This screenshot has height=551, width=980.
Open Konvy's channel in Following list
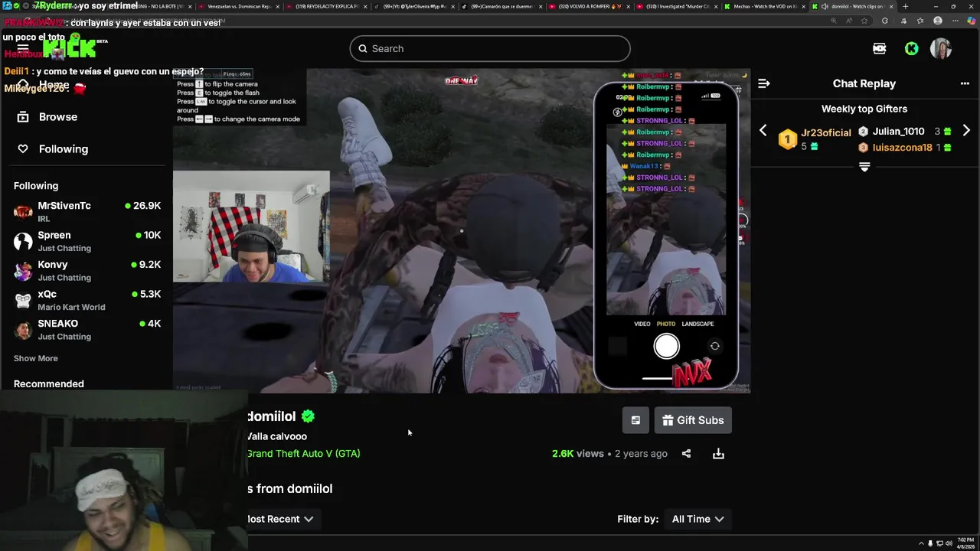point(87,271)
